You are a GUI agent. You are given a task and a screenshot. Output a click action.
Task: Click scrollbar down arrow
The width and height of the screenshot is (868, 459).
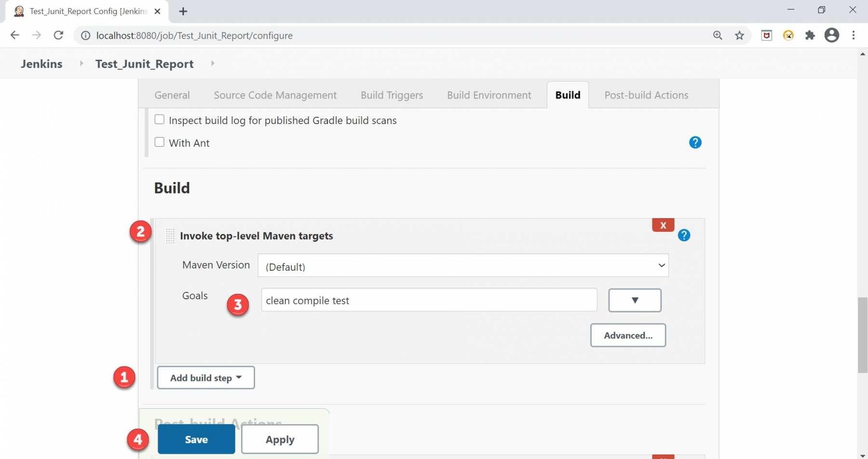pos(862,455)
